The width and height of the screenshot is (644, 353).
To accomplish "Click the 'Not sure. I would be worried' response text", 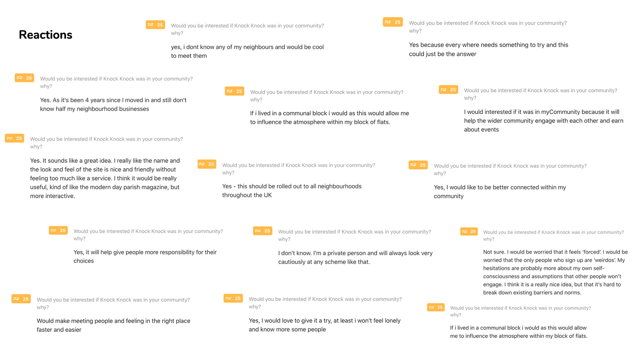I will pos(555,272).
